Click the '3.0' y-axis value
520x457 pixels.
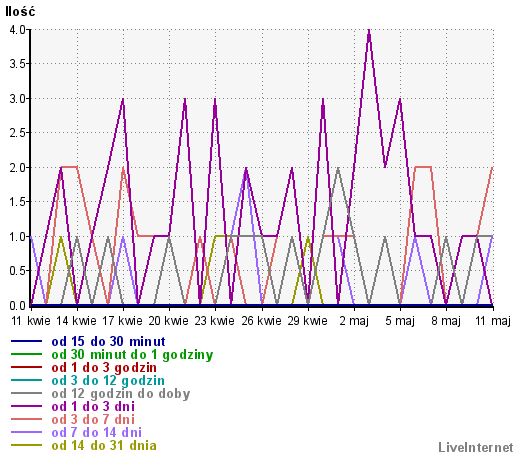click(18, 99)
